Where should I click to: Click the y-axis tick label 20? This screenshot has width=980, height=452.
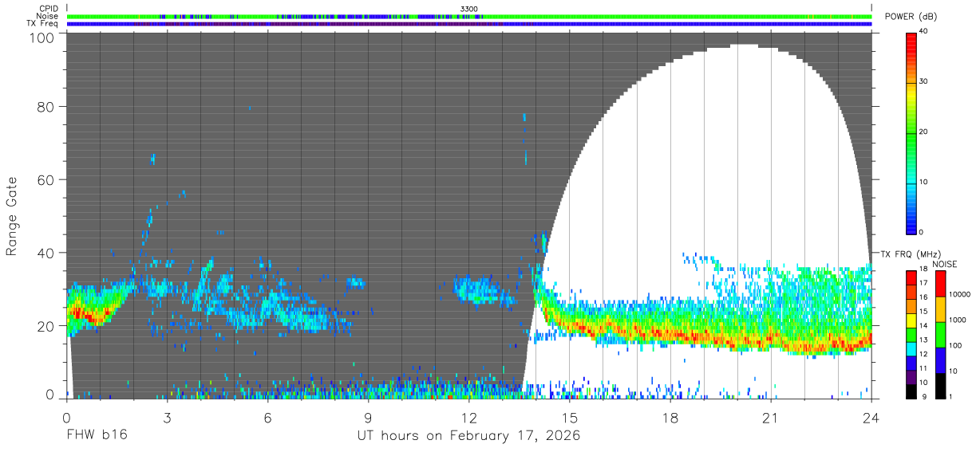click(x=45, y=326)
